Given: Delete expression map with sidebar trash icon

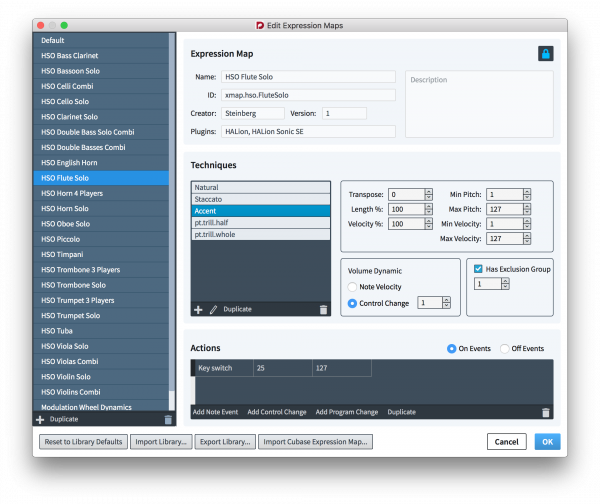Looking at the screenshot, I should point(168,419).
